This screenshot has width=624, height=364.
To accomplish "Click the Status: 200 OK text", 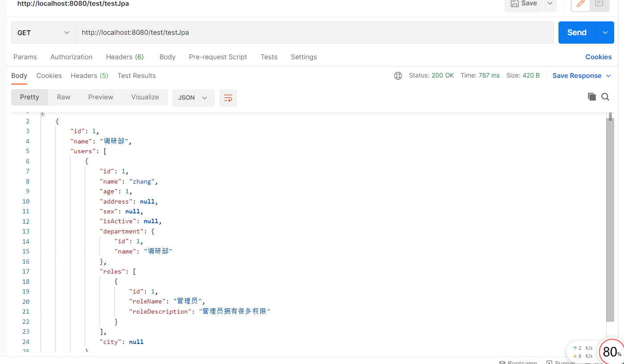I will [x=431, y=76].
